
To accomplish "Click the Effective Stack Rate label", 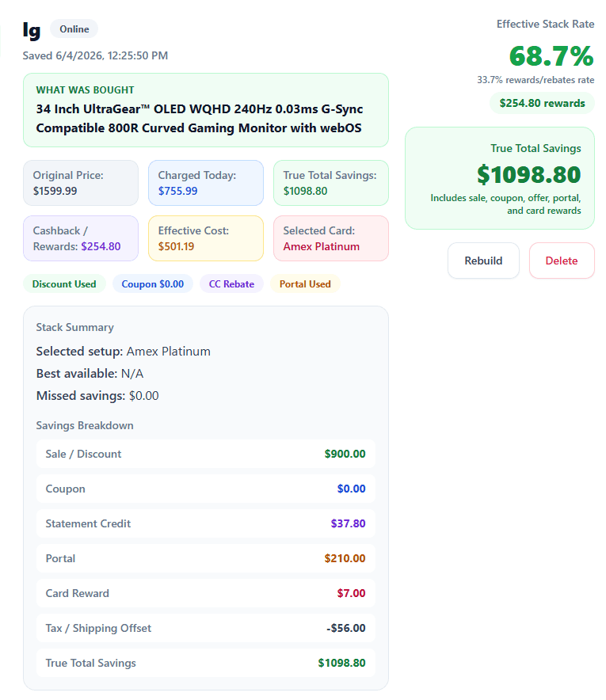I will tap(545, 24).
